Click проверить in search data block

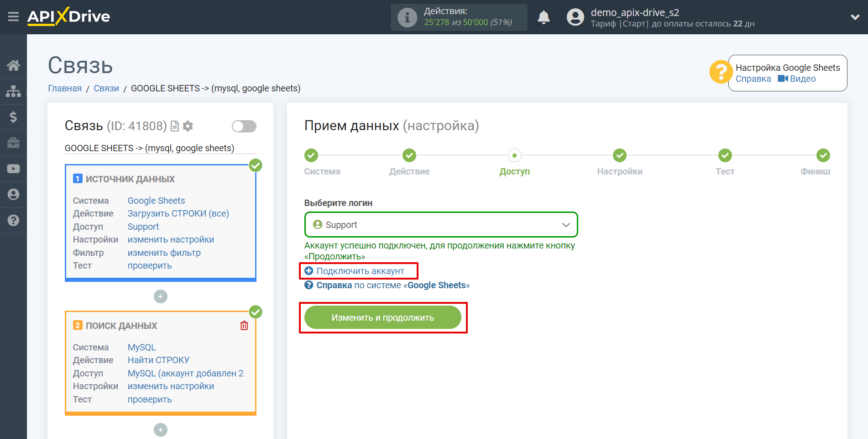click(x=150, y=399)
